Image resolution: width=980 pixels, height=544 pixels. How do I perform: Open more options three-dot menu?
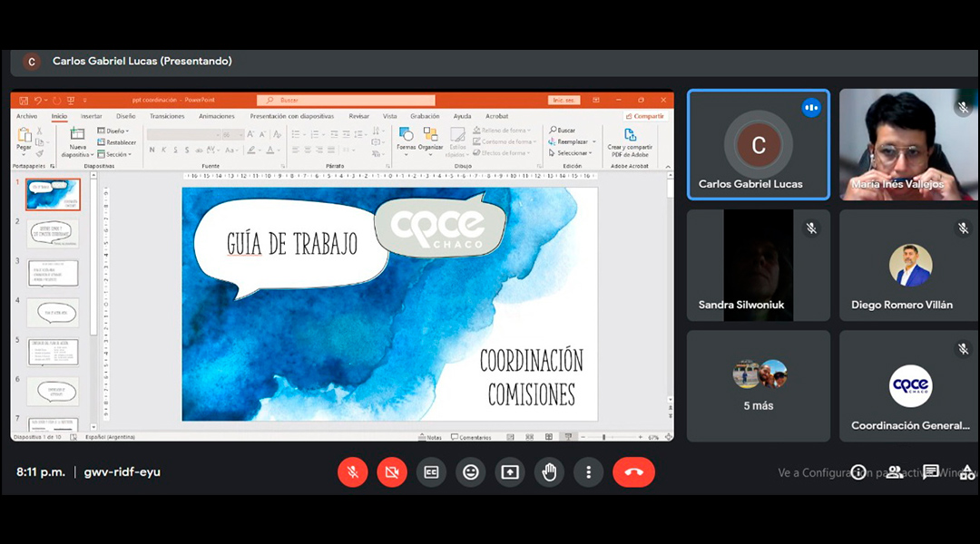point(588,472)
